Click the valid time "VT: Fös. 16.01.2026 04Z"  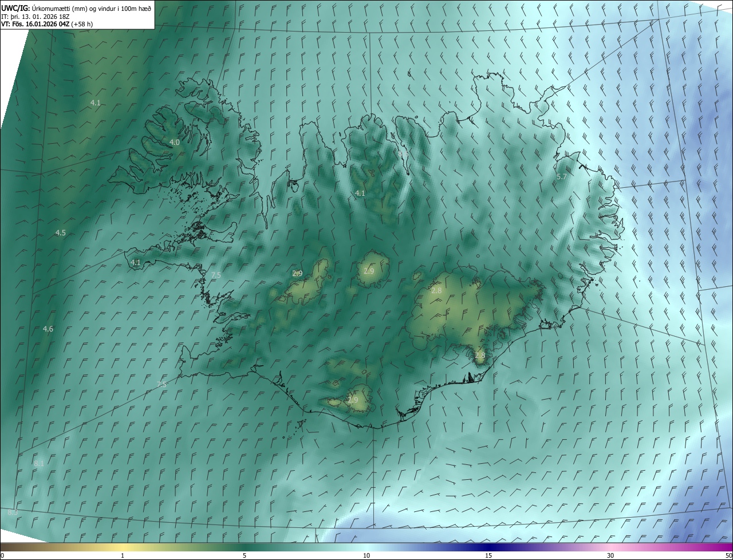(36, 25)
